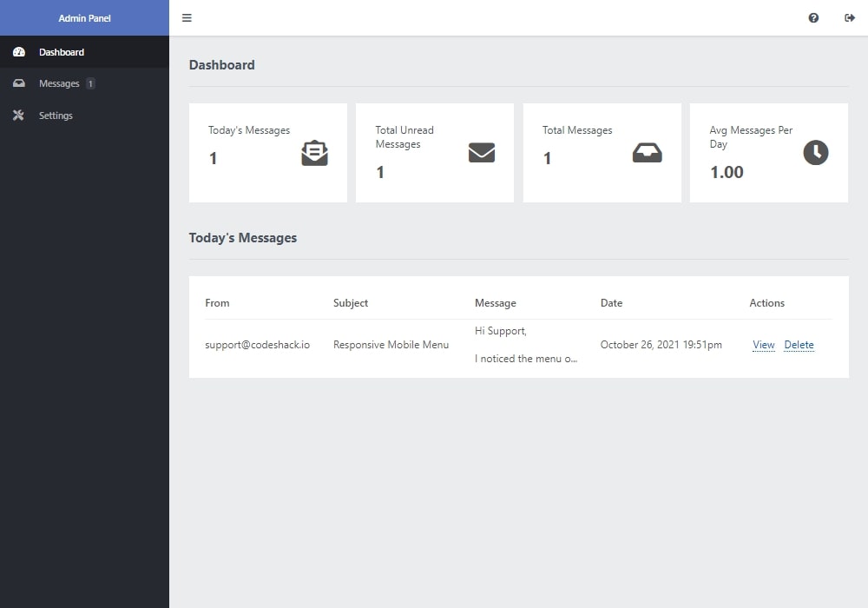Click the Total Messages card label
The height and width of the screenshot is (608, 868).
click(x=577, y=130)
